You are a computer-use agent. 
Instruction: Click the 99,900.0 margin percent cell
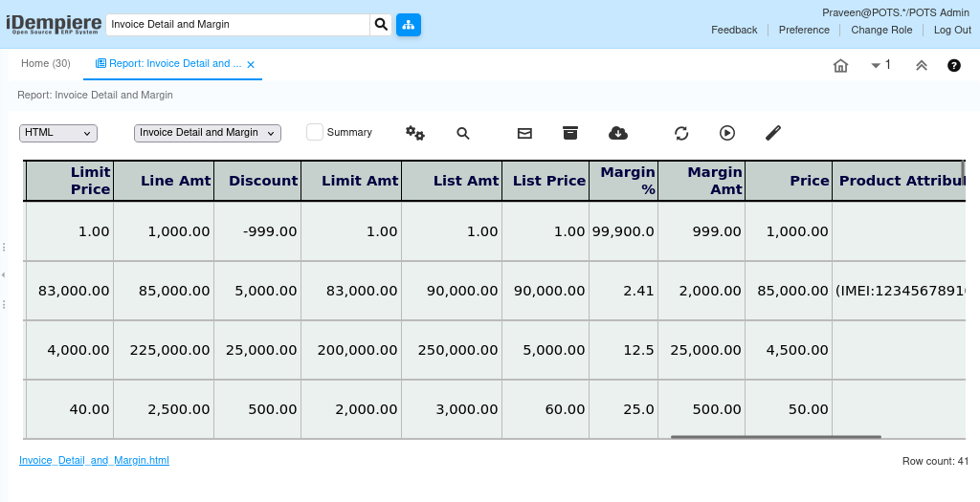[x=624, y=231]
